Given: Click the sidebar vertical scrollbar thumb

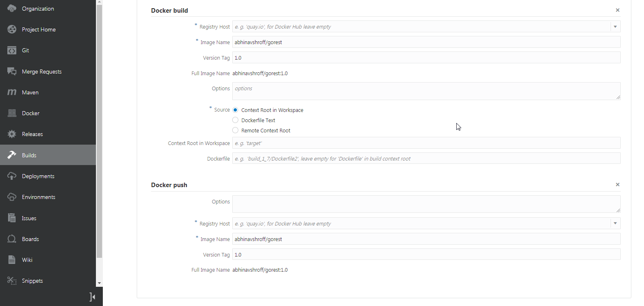Looking at the screenshot, I should click(99, 131).
